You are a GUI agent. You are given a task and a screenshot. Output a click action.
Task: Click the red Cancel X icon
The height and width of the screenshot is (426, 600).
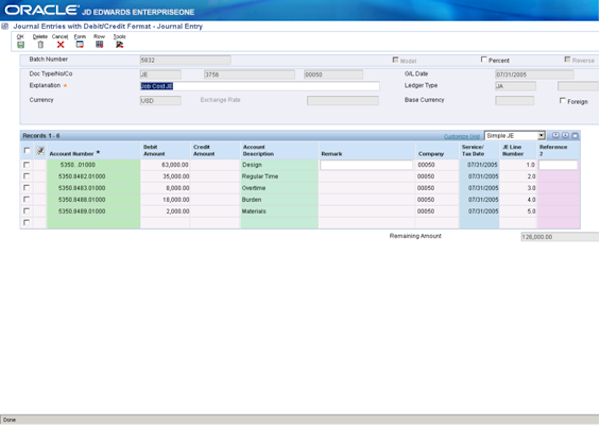60,45
